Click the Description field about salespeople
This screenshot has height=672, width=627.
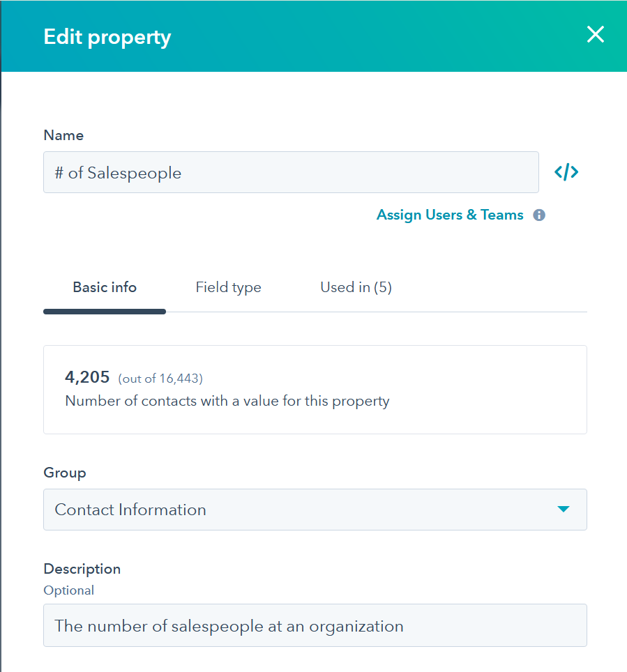point(315,625)
